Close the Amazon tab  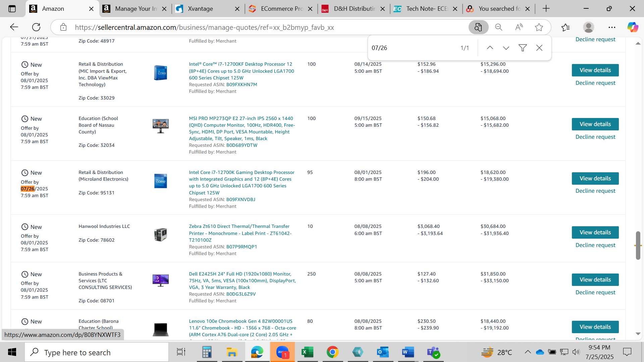click(91, 9)
